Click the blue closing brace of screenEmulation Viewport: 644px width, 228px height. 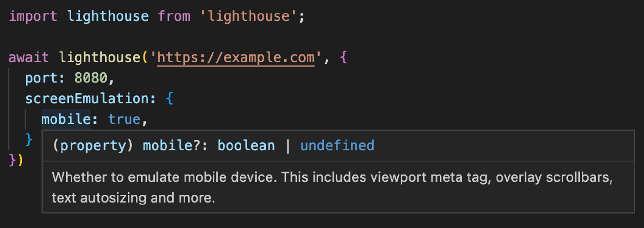click(29, 140)
